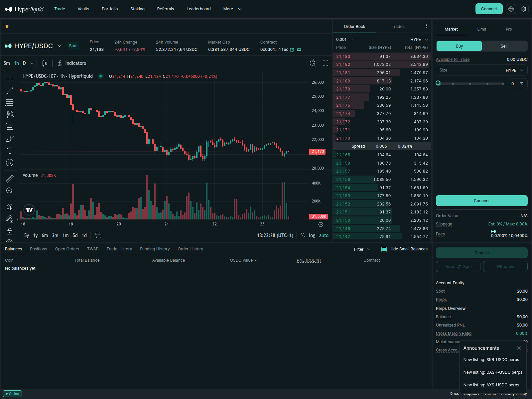Switch the order side to Sell
This screenshot has width=532, height=399.
(504, 46)
